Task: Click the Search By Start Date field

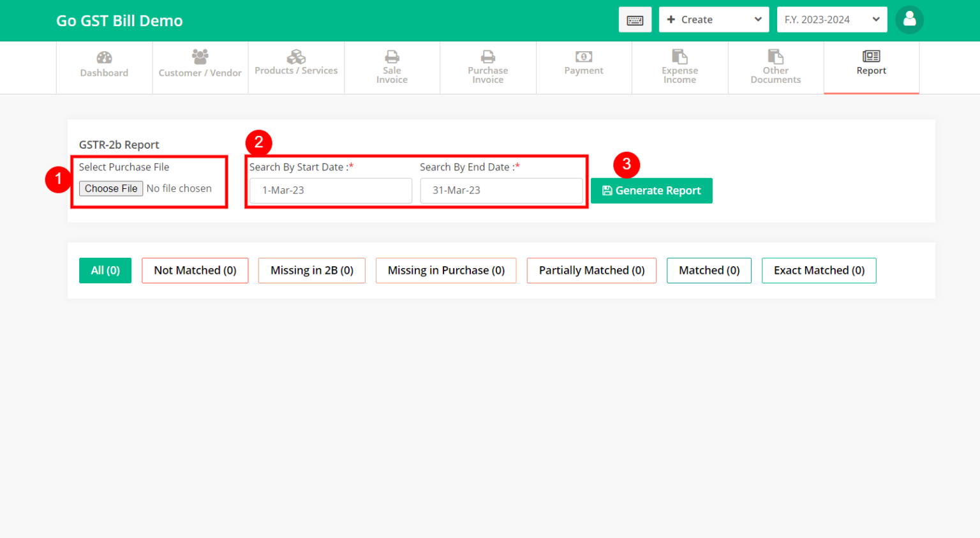Action: tap(329, 190)
